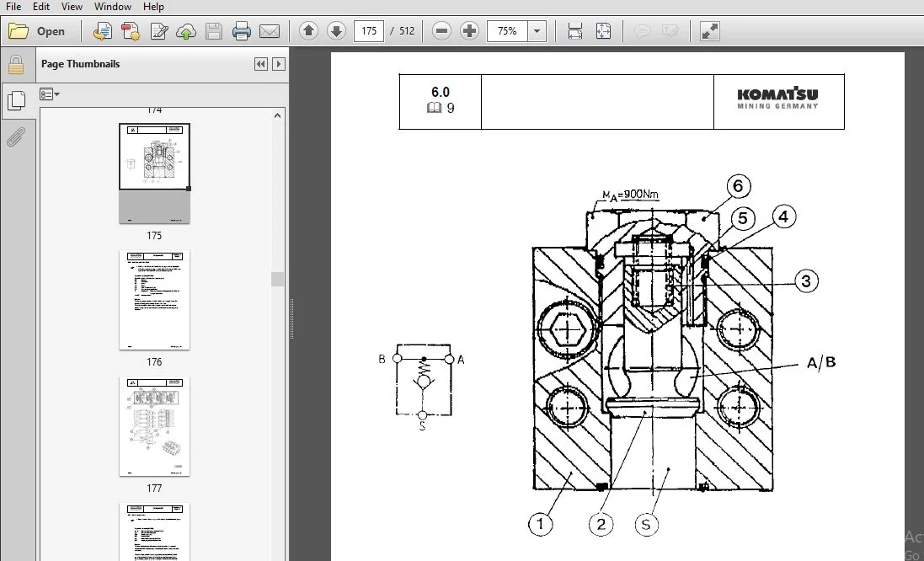The height and width of the screenshot is (561, 924).
Task: Open the View menu
Action: tap(72, 7)
